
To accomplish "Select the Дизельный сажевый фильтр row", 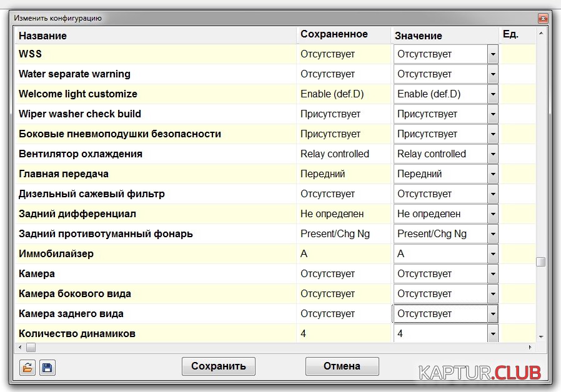I will pos(92,194).
